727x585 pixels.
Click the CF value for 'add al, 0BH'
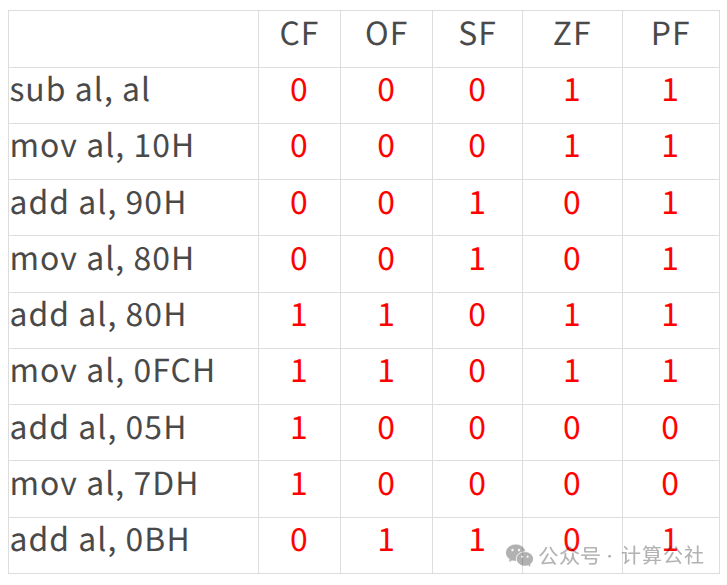point(299,540)
